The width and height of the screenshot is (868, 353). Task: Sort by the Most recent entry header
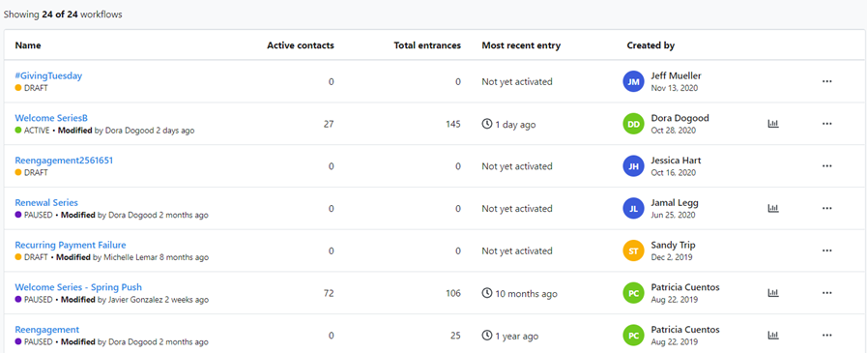pyautogui.click(x=521, y=45)
